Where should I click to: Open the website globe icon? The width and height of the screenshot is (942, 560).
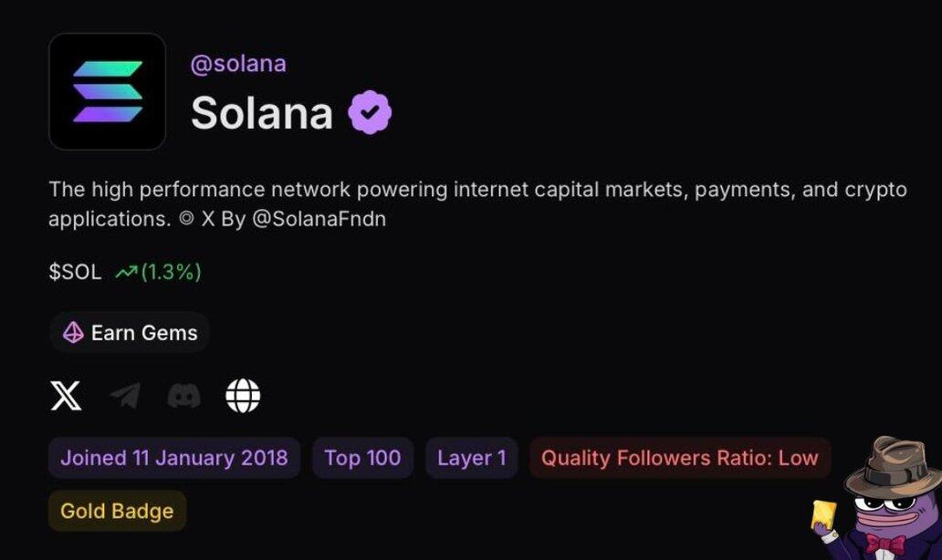[243, 396]
